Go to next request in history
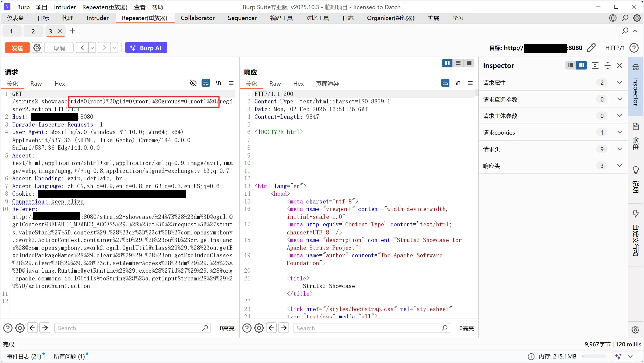 [x=104, y=48]
